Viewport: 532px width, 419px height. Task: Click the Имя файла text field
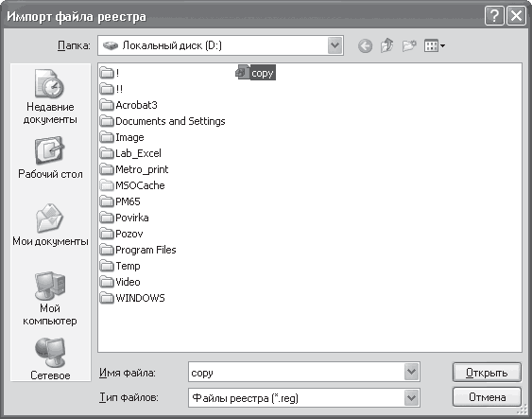point(296,372)
